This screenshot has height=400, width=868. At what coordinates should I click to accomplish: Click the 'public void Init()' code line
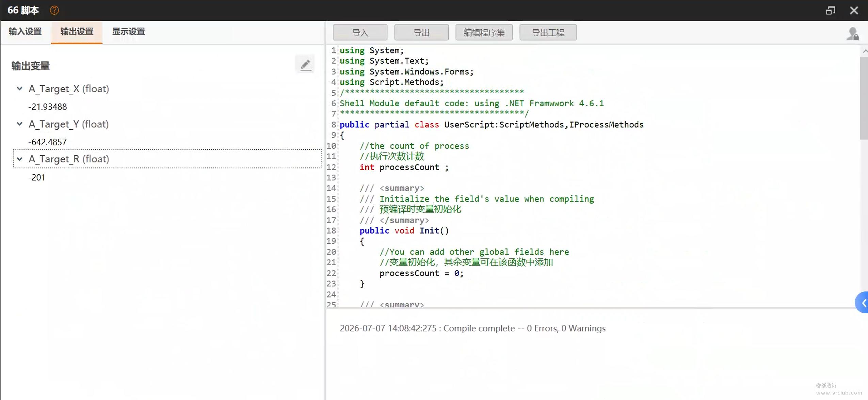tap(404, 230)
